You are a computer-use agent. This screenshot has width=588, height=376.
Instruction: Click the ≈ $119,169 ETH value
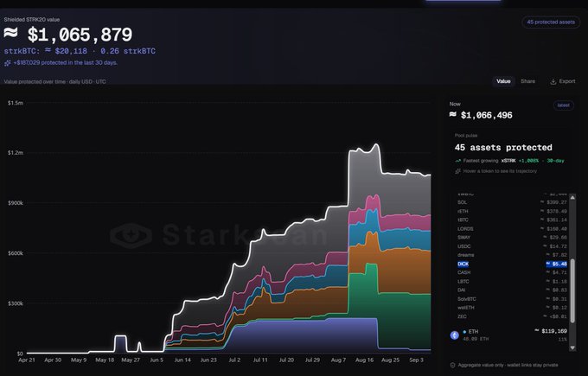[x=551, y=331]
